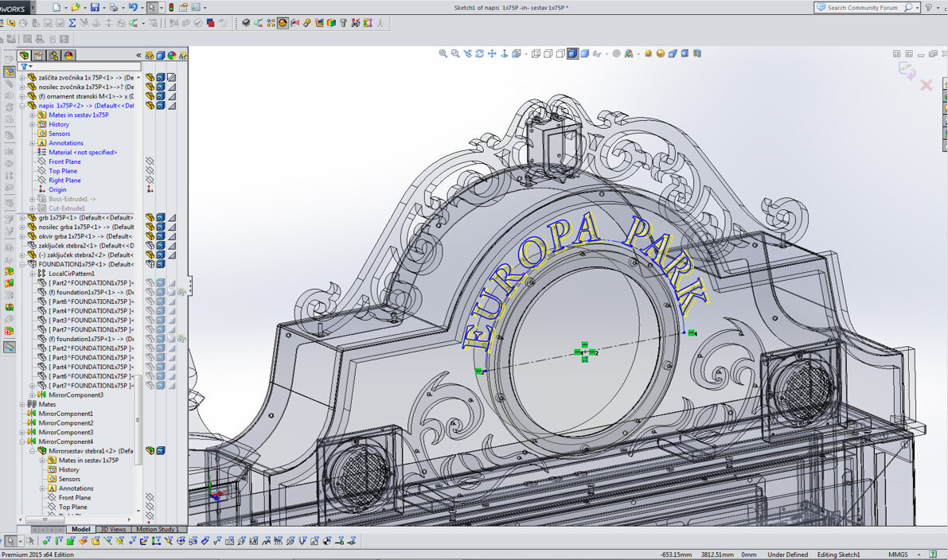The image size is (948, 560).
Task: Open the FeatureManager design tree tab
Action: [24, 56]
